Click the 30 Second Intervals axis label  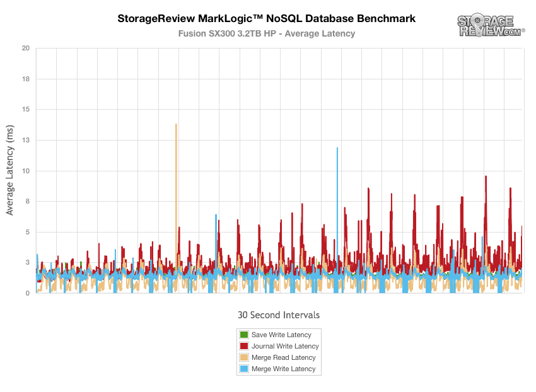(279, 314)
